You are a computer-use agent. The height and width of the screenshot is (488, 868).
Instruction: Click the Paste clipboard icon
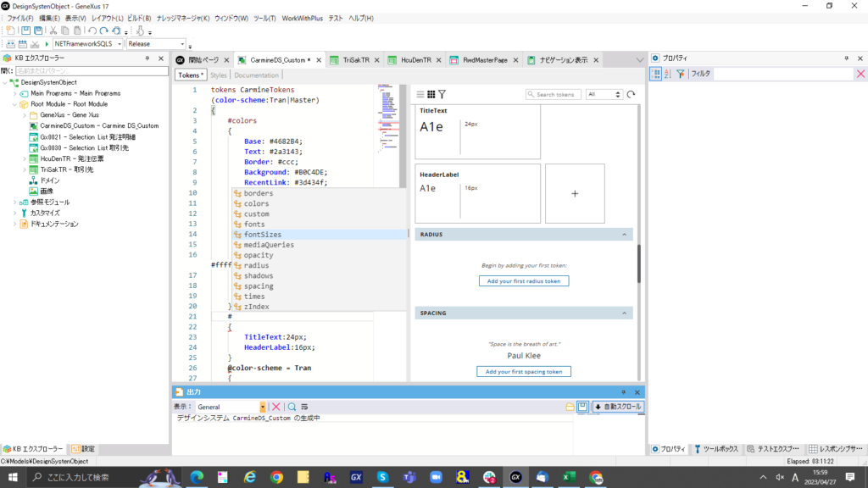pyautogui.click(x=77, y=30)
